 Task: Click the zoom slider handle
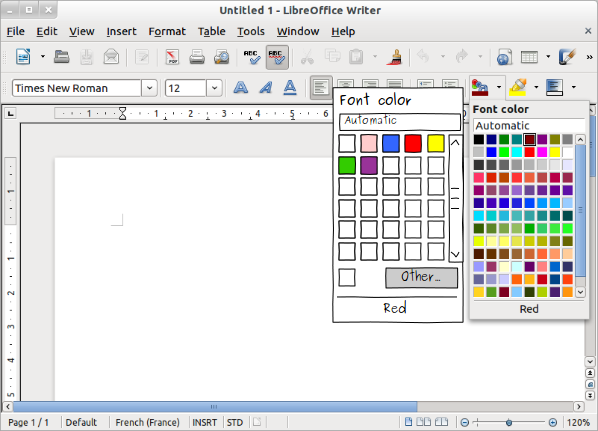click(509, 422)
